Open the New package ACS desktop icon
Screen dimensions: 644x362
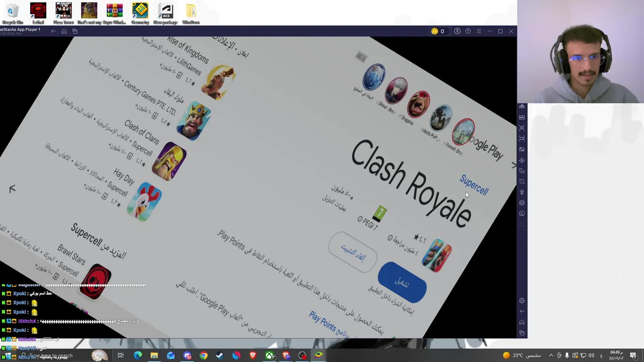[166, 14]
